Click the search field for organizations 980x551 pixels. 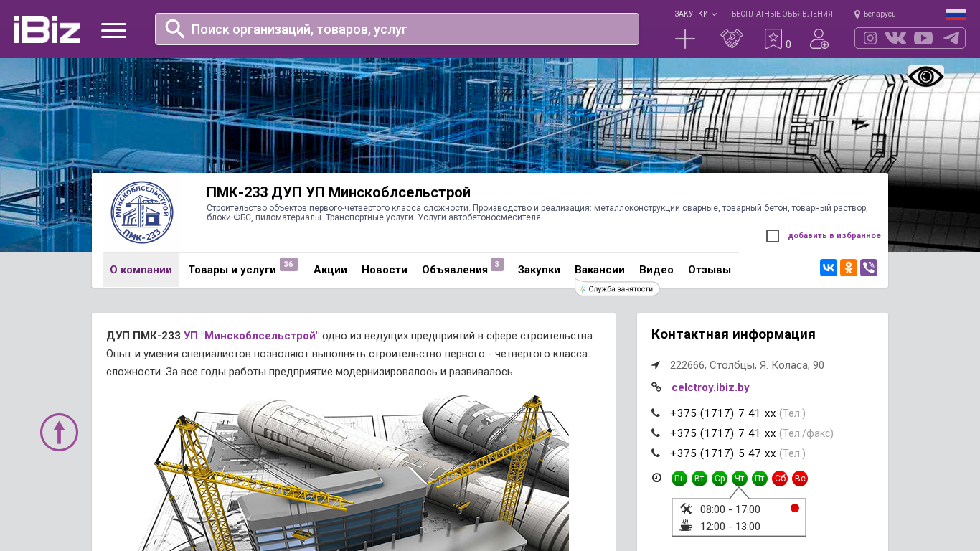397,29
